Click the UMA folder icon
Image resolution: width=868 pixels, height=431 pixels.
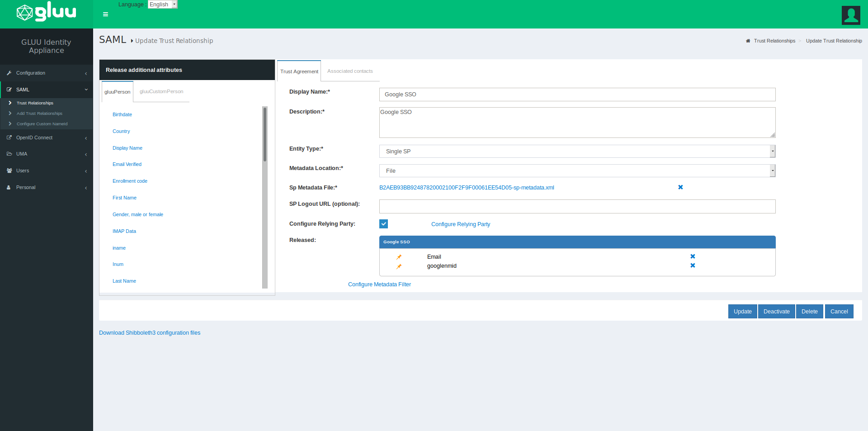pyautogui.click(x=9, y=154)
